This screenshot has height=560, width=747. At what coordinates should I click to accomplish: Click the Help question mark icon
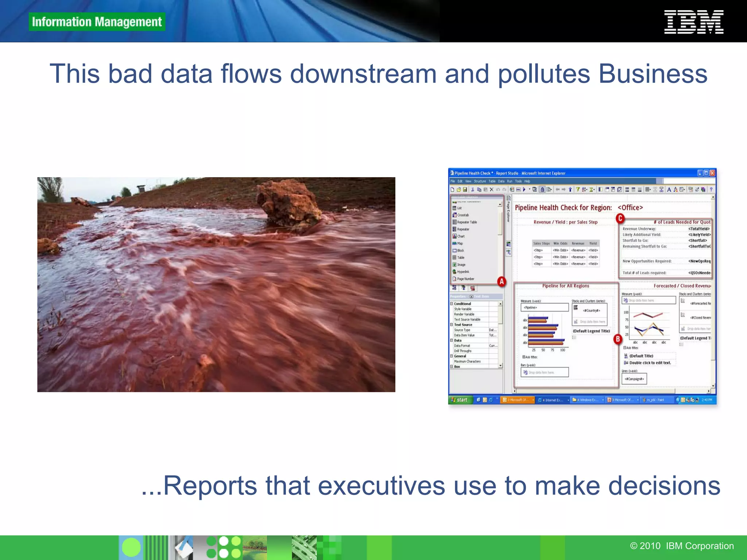711,189
